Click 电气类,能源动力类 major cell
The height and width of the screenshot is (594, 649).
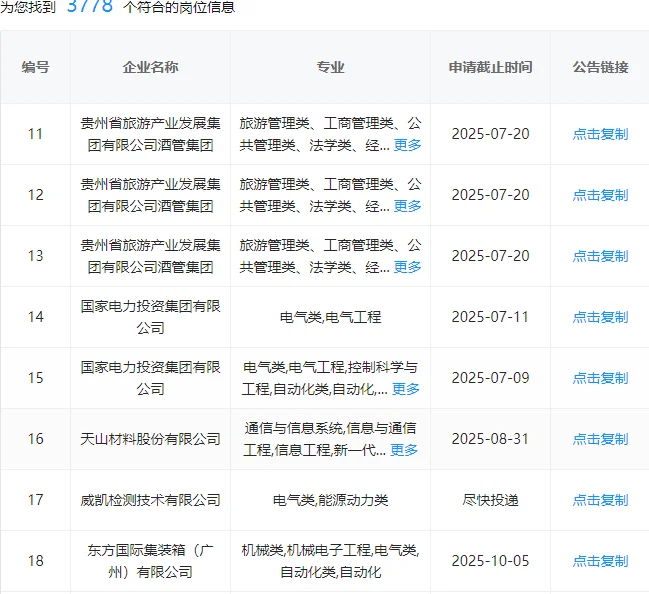click(330, 500)
